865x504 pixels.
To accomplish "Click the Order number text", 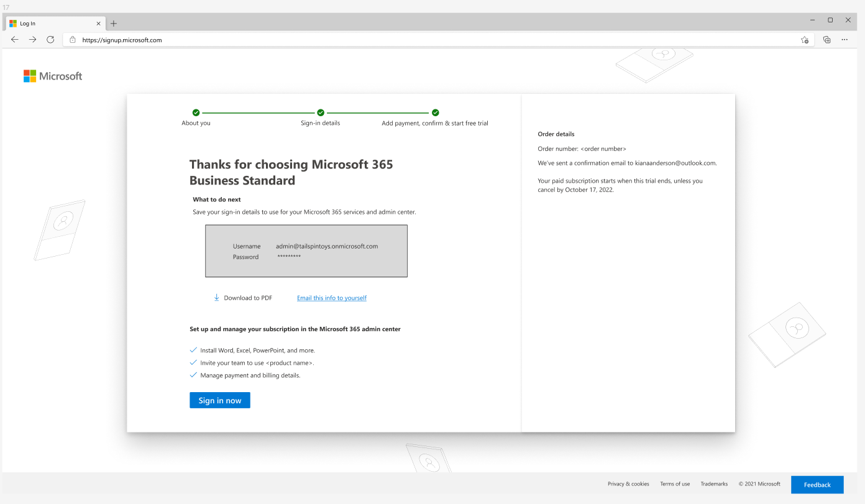I will point(582,149).
